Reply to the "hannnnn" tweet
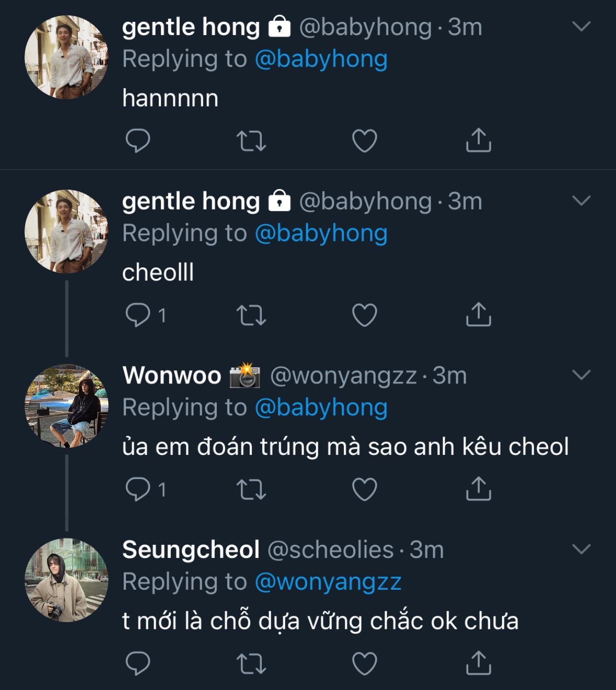This screenshot has width=616, height=690. 138,141
